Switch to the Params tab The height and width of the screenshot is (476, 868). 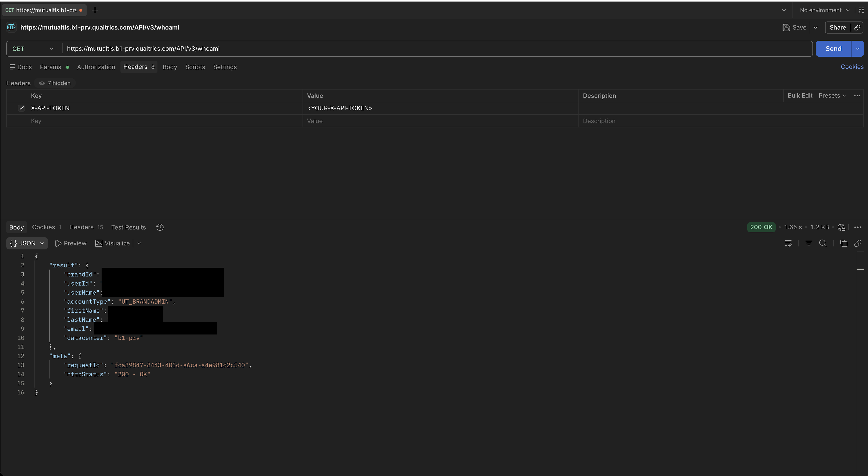tap(54, 67)
